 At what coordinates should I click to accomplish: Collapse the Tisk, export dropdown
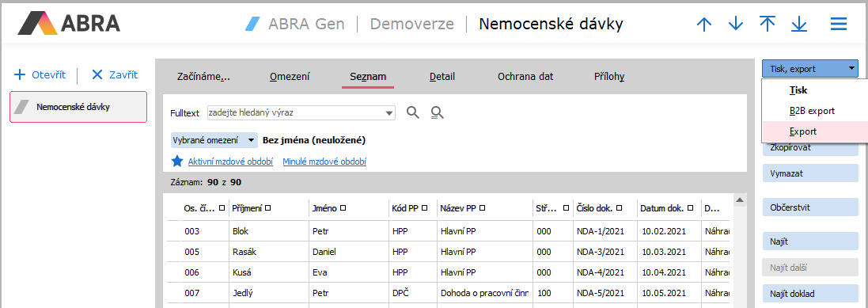click(810, 69)
